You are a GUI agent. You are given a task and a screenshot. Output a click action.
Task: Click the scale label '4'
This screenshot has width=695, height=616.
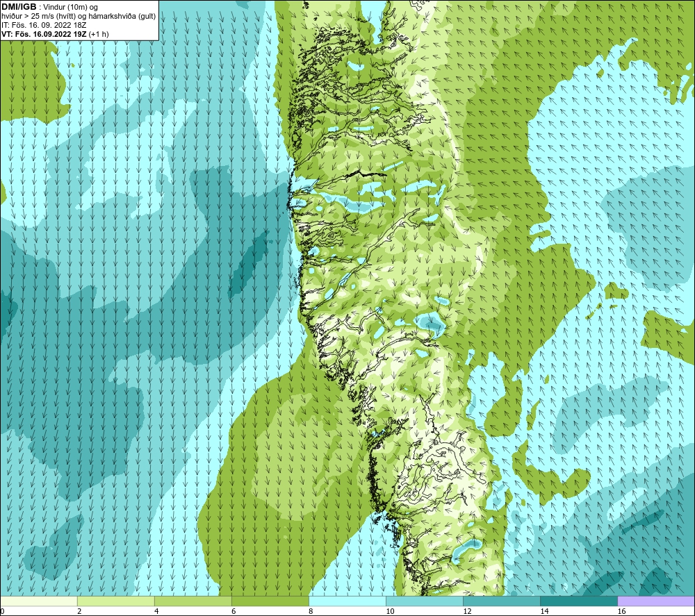(x=156, y=611)
